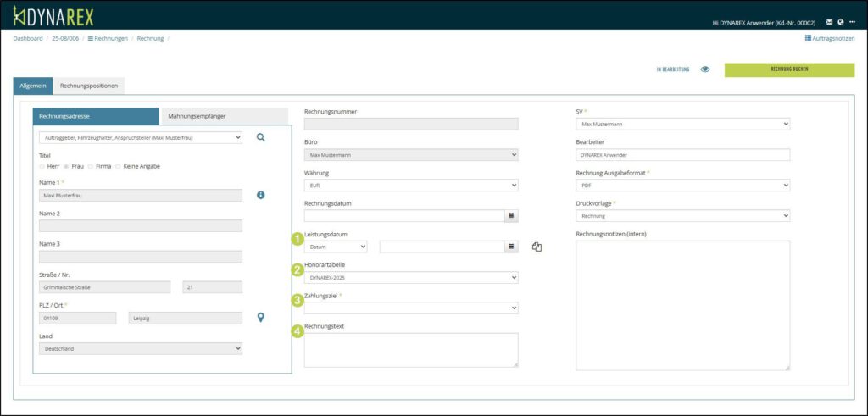
Task: Click the magnifier search icon beside address dropdown
Action: click(260, 136)
